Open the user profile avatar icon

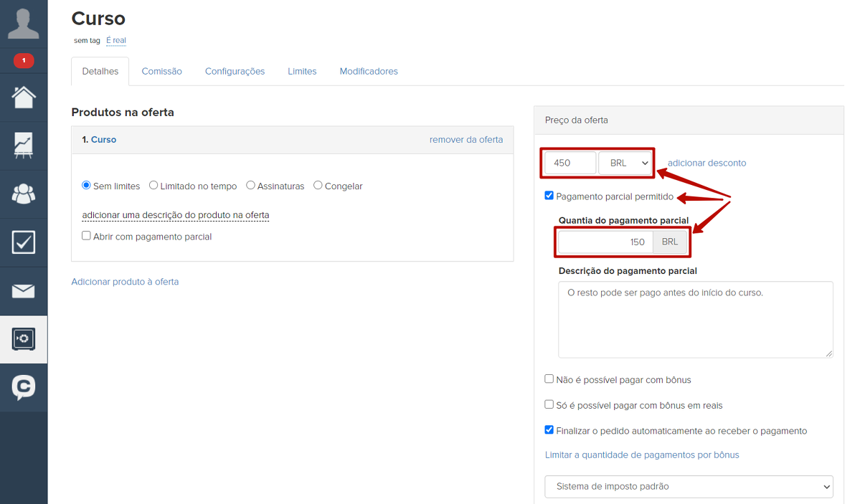point(24,24)
